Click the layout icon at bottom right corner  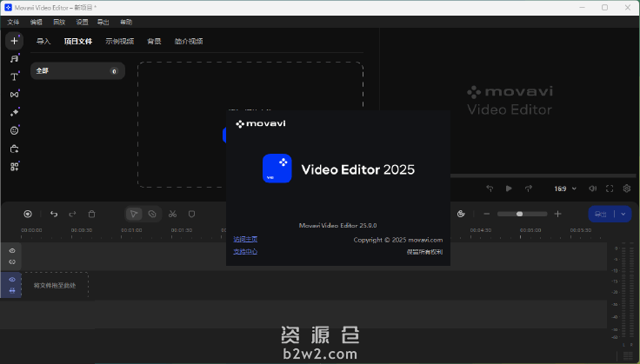click(x=628, y=356)
